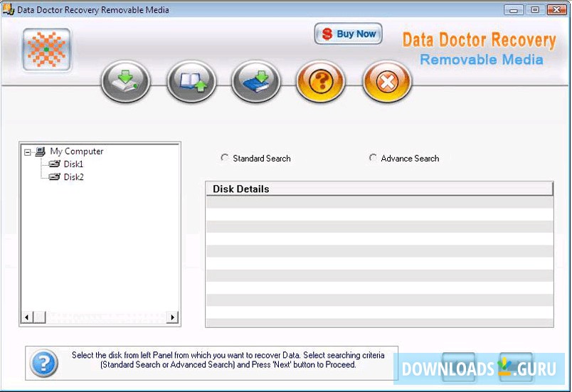The height and width of the screenshot is (392, 572).
Task: Click the blue question mark info icon
Action: point(44,364)
